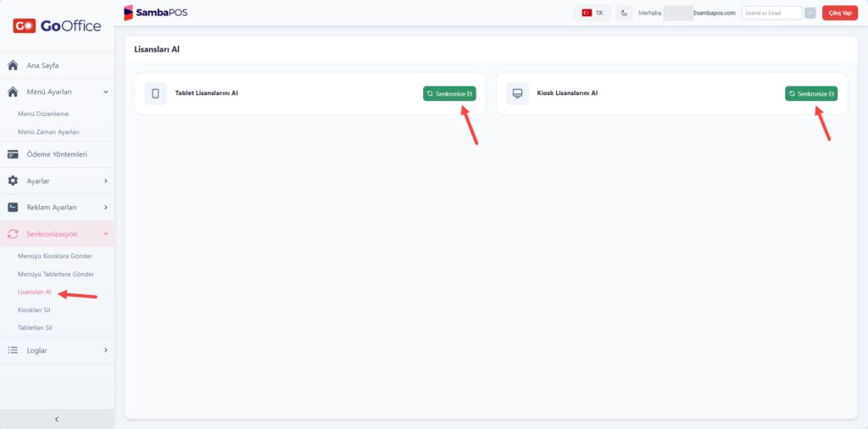Click the checkmark button beside email field
The height and width of the screenshot is (429, 868).
[810, 13]
